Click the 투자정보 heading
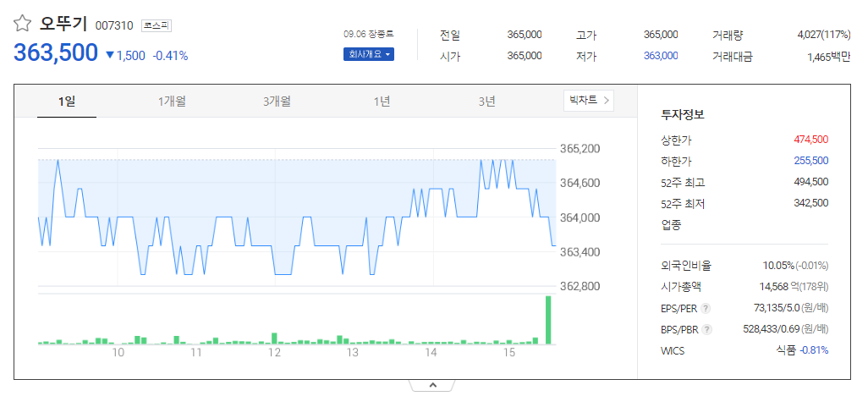 (x=683, y=115)
